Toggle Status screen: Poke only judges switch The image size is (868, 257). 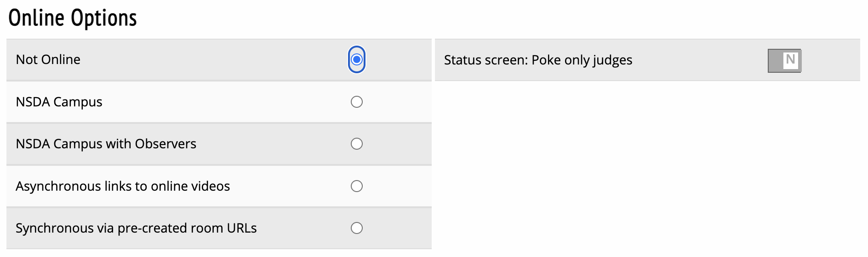[x=784, y=60]
